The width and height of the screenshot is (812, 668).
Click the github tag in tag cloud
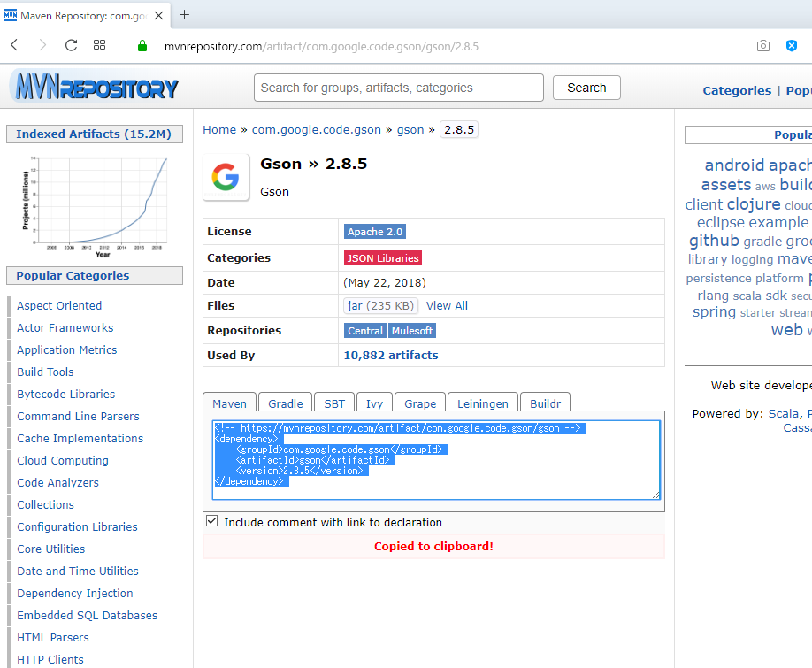click(x=714, y=241)
